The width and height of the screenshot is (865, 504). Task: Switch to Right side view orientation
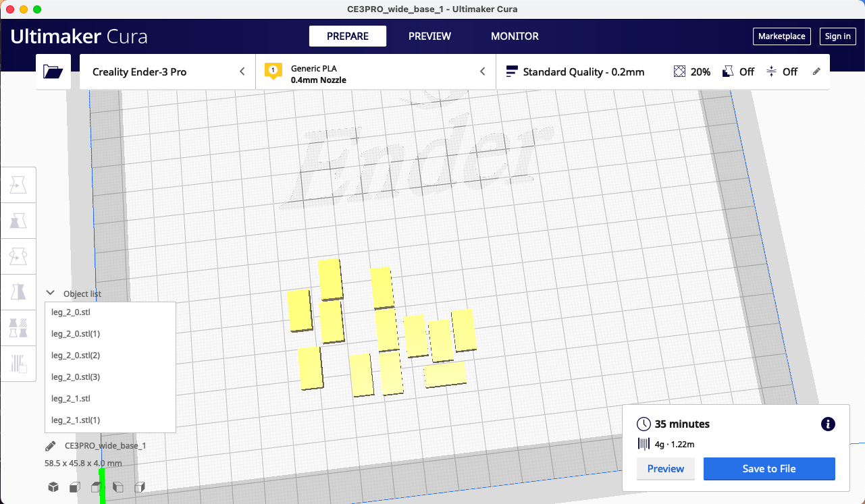[x=140, y=487]
